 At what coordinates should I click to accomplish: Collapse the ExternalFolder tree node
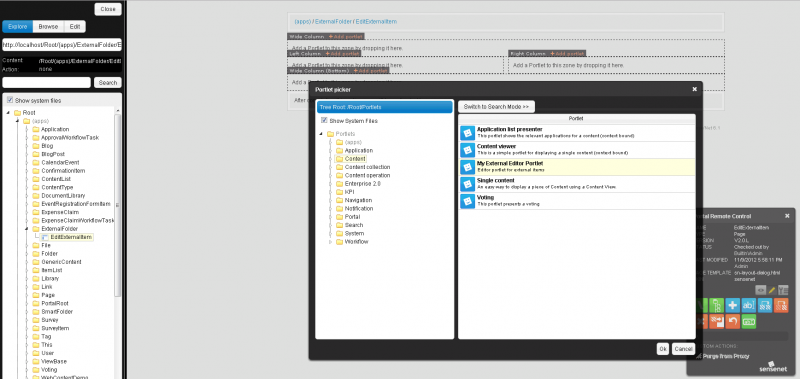pyautogui.click(x=27, y=229)
